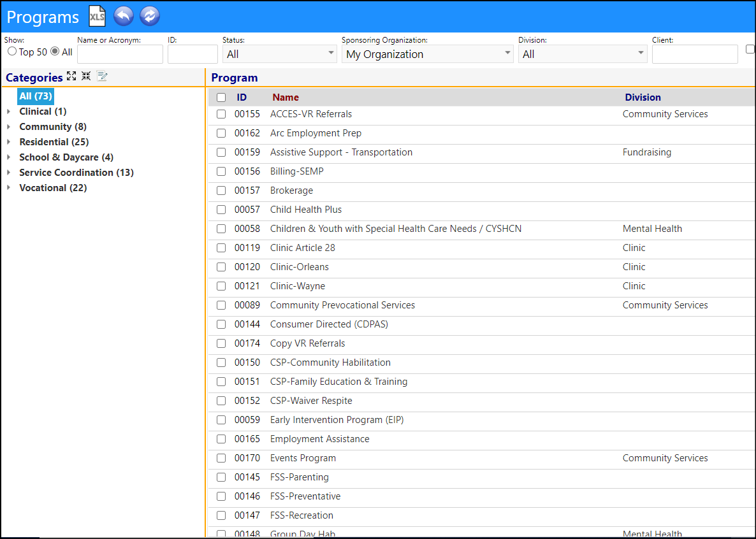
Task: Select School & Daycare (4) category
Action: pyautogui.click(x=66, y=157)
